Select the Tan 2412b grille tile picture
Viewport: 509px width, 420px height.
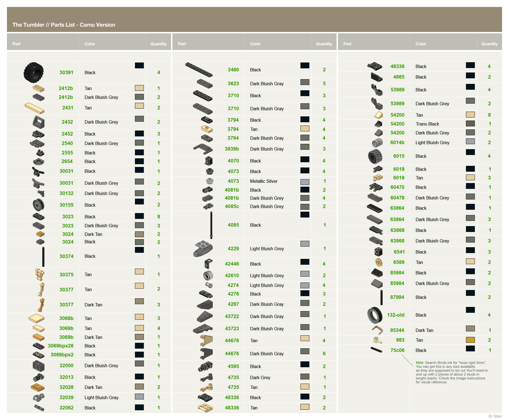(x=38, y=88)
